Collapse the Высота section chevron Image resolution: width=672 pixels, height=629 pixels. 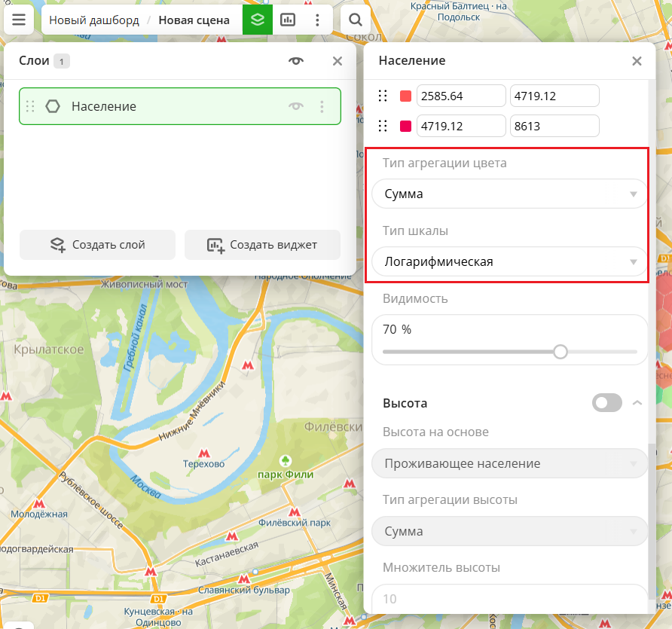(x=637, y=403)
